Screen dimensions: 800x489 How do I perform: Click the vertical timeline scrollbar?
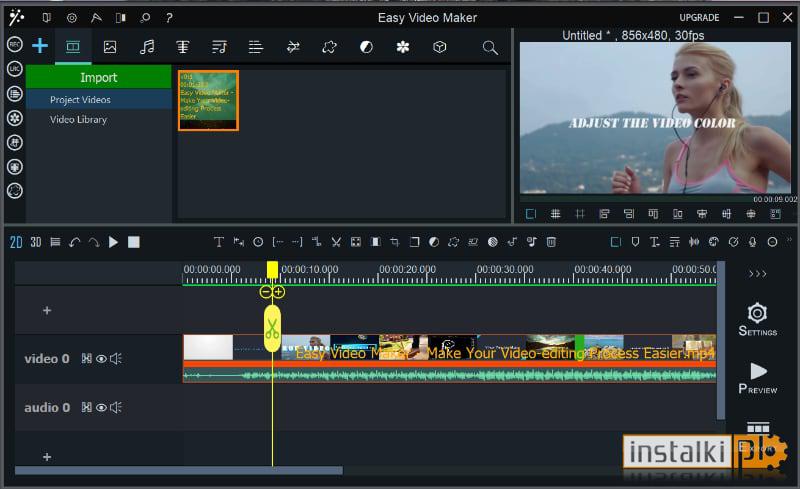point(721,340)
